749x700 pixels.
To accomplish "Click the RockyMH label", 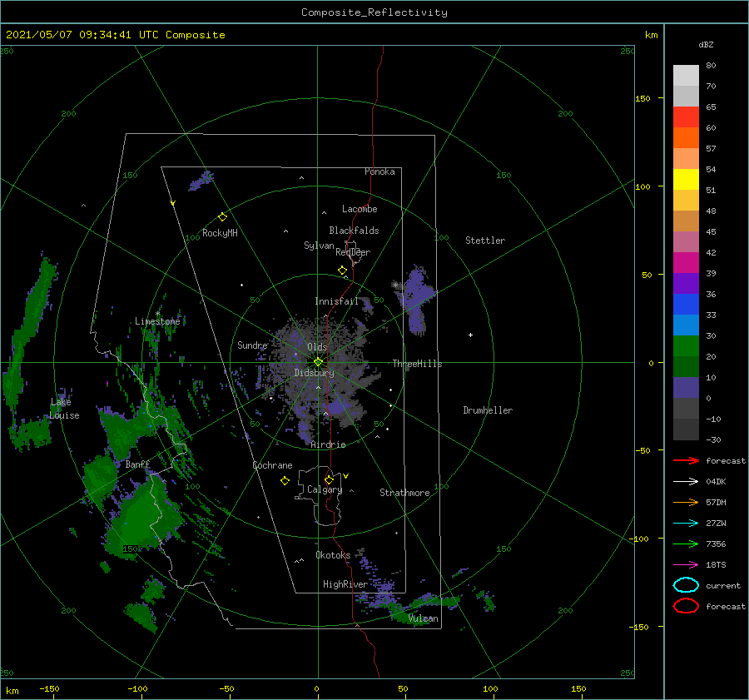I will [220, 233].
